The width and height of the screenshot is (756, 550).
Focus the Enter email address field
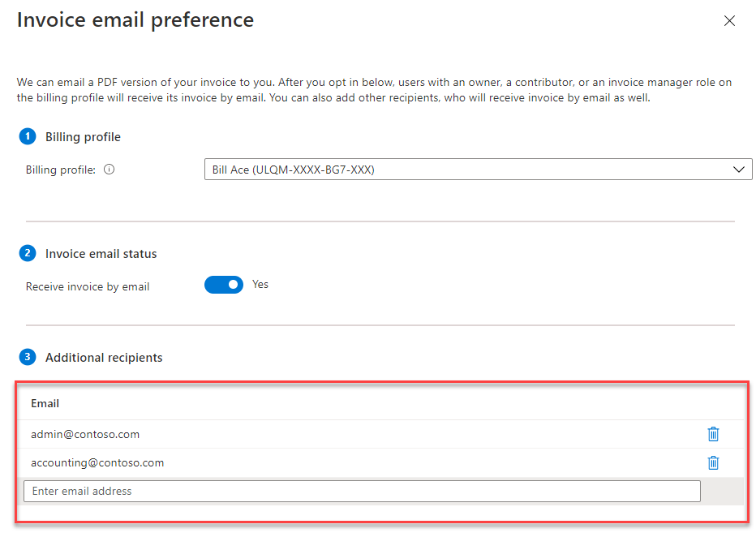[362, 491]
